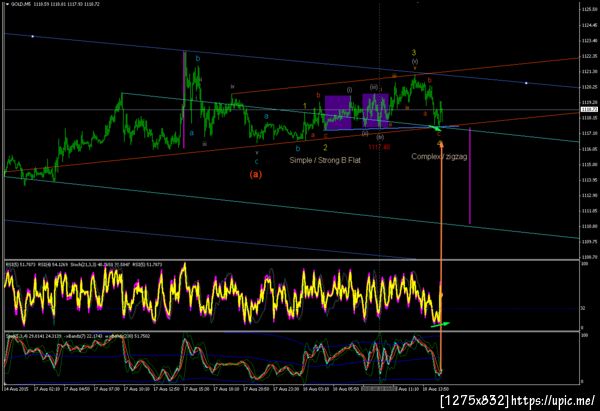Click the red '1117.40' price label on chart
Image resolution: width=600 pixels, height=411 pixels.
coord(379,147)
